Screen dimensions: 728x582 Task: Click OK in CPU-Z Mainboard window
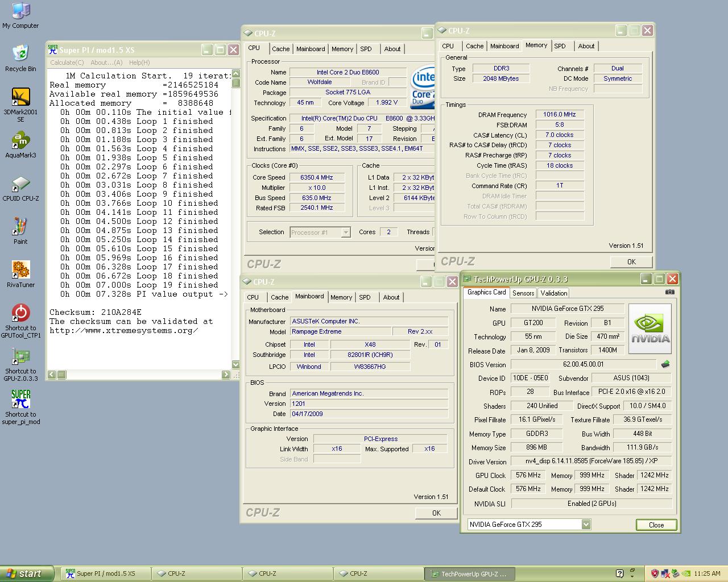(x=436, y=513)
